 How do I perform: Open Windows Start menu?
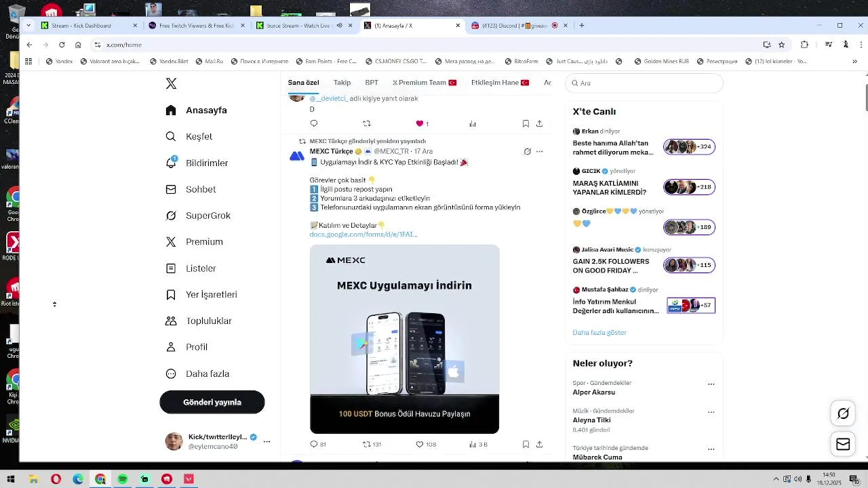click(x=11, y=479)
